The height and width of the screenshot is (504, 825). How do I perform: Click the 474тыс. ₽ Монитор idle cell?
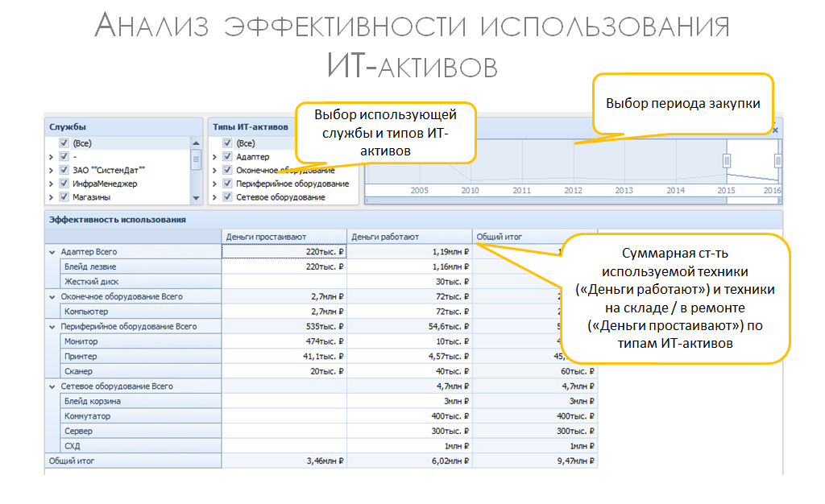284,341
